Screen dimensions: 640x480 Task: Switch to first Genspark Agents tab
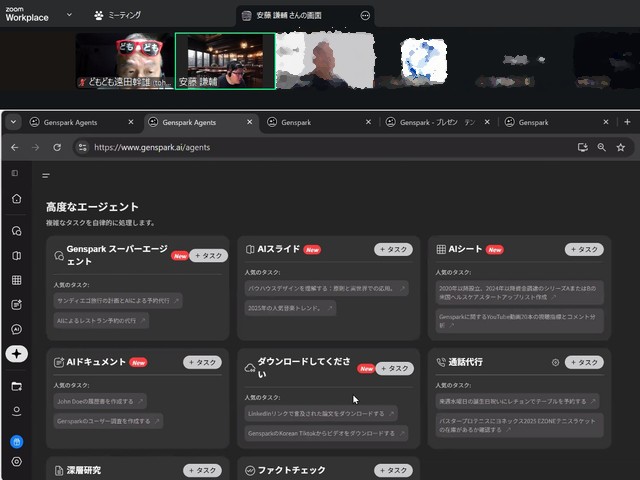[x=70, y=122]
